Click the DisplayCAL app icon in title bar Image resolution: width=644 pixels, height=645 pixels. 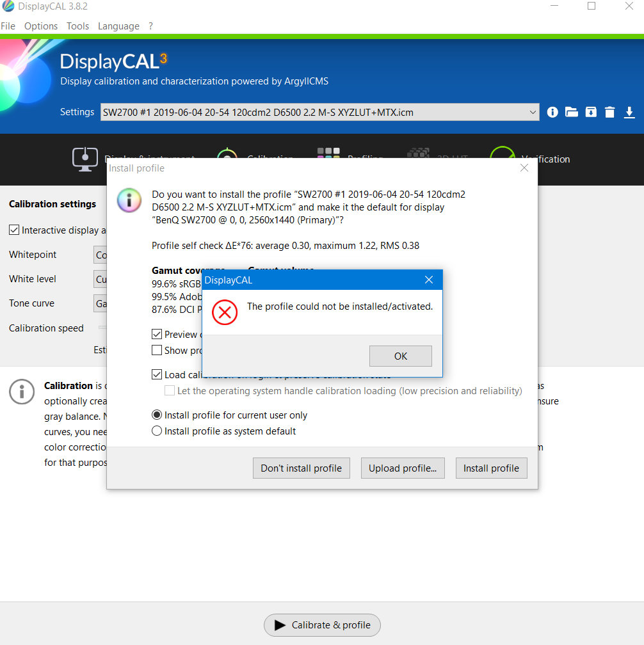tap(8, 6)
